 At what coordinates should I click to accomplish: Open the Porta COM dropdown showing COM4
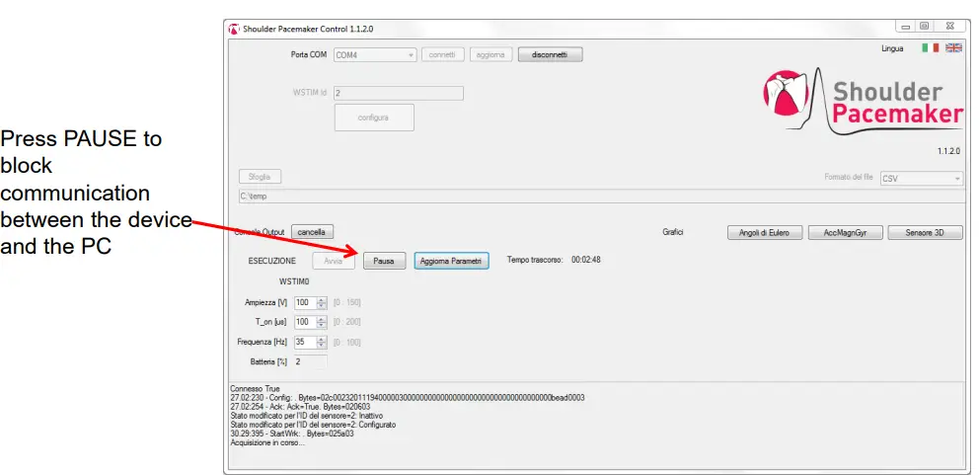pyautogui.click(x=375, y=55)
